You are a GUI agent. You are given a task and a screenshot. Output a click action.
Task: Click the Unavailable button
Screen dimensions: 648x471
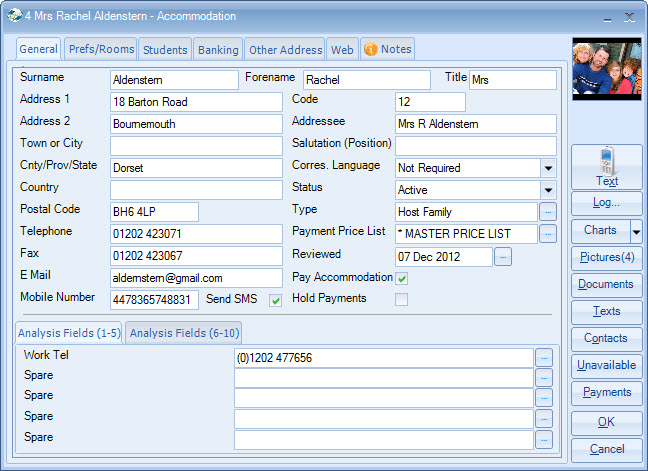pos(607,365)
